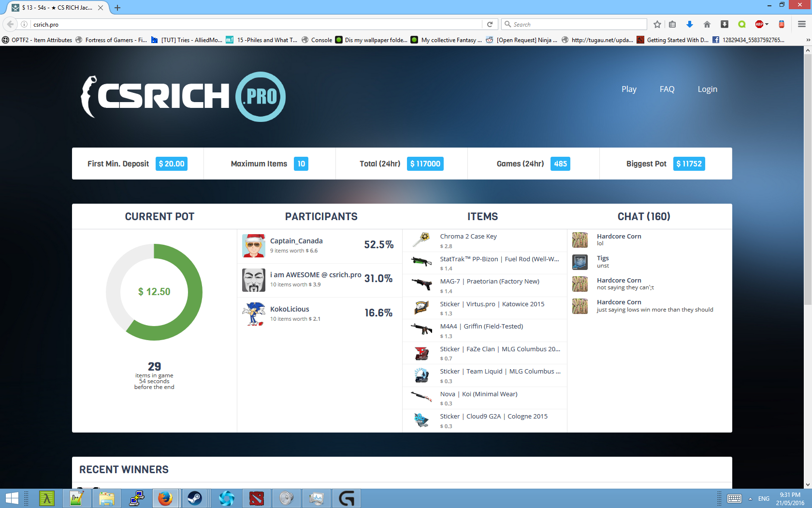Expand the bookmarks toolbar overflow chevron
This screenshot has width=812, height=508.
[x=808, y=40]
